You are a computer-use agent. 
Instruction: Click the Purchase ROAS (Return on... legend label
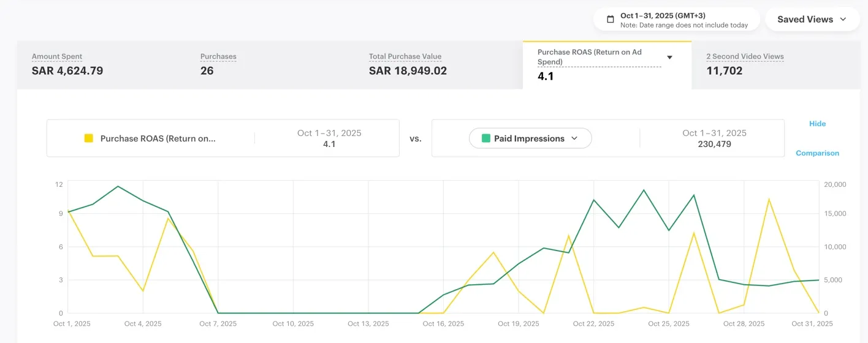click(x=158, y=138)
